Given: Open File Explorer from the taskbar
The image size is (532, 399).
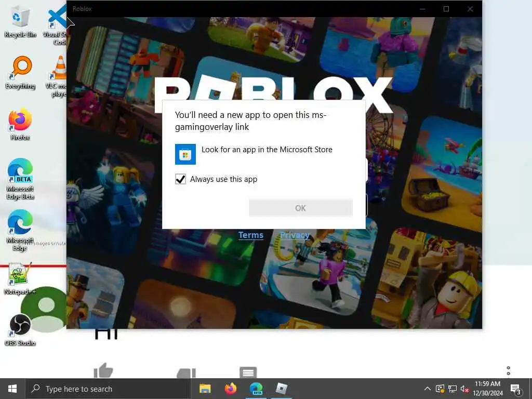Looking at the screenshot, I should [205, 389].
